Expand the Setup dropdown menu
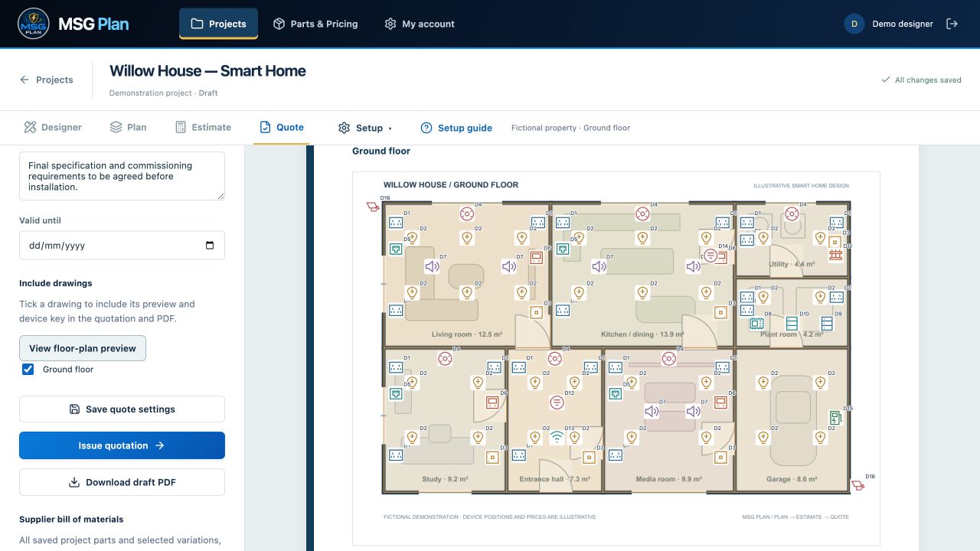 365,128
